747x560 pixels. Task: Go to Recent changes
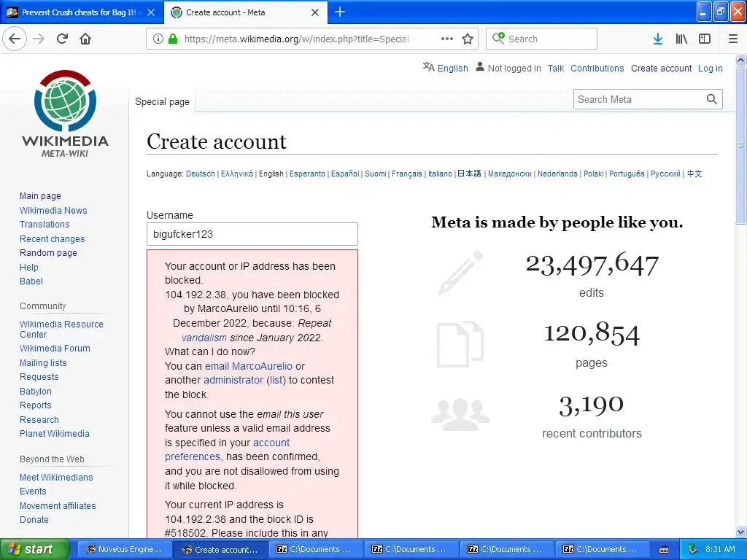(x=52, y=238)
